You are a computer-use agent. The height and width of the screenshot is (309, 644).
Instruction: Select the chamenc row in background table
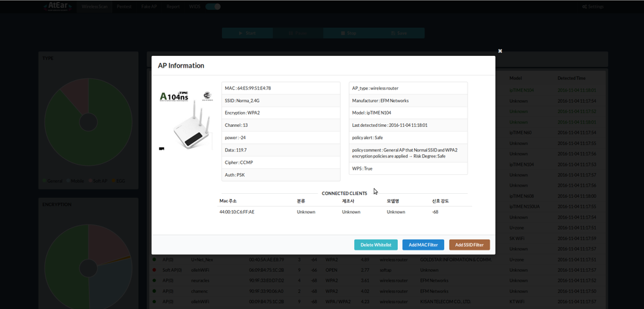click(376, 291)
